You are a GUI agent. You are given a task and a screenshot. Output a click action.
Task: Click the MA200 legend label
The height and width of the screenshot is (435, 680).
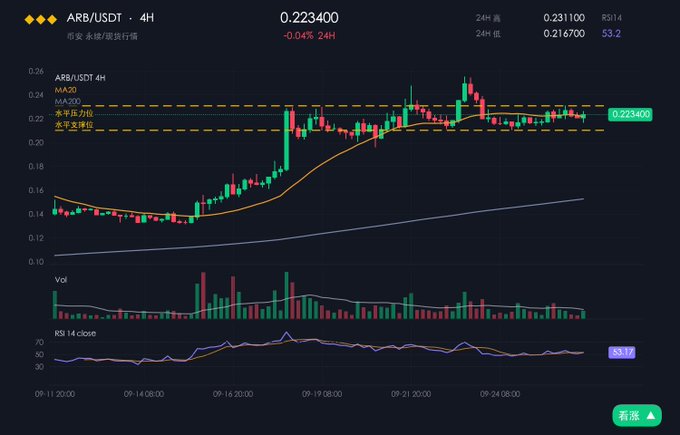[x=68, y=101]
